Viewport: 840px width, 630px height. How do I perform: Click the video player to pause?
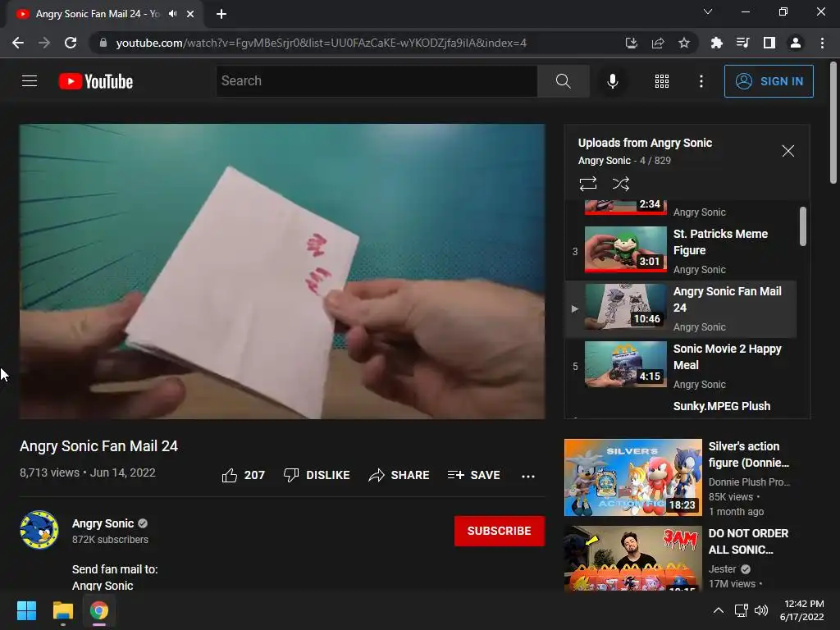(x=282, y=271)
